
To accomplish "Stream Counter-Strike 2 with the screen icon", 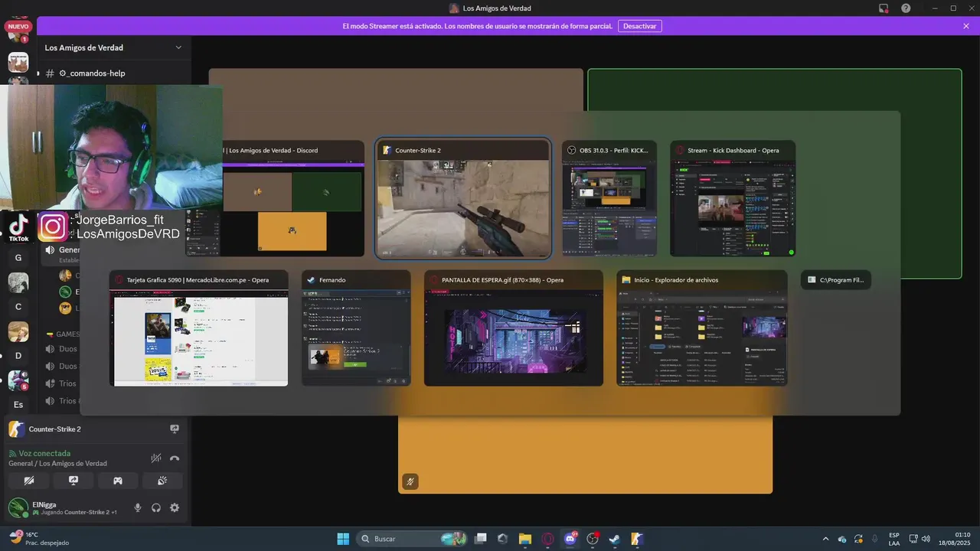I will pyautogui.click(x=175, y=429).
